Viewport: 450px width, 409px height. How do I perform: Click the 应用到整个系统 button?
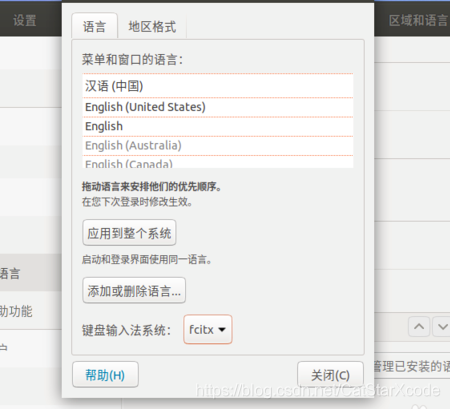coord(129,233)
